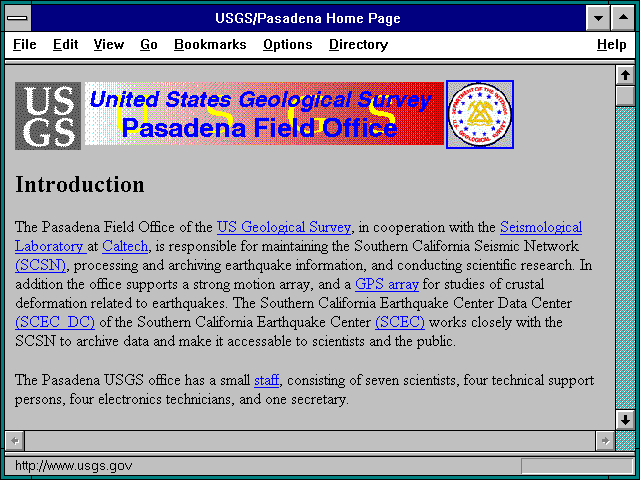
Task: Click the USGS logo image
Action: point(48,116)
